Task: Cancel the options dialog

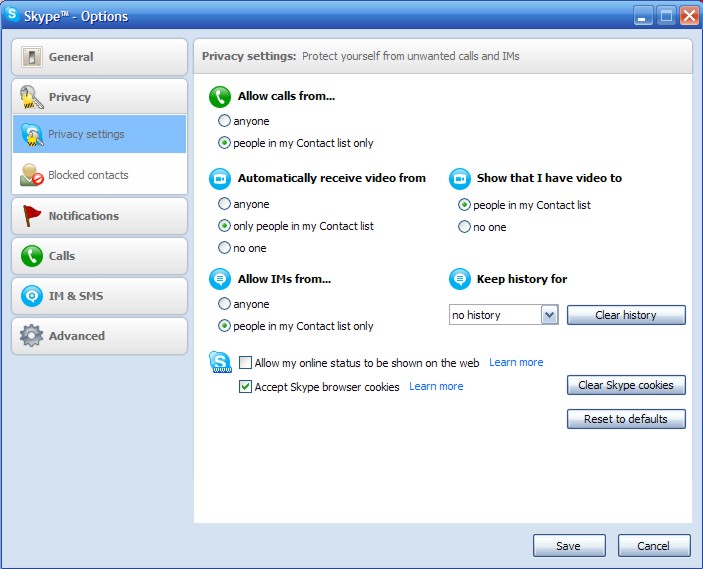Action: point(654,546)
